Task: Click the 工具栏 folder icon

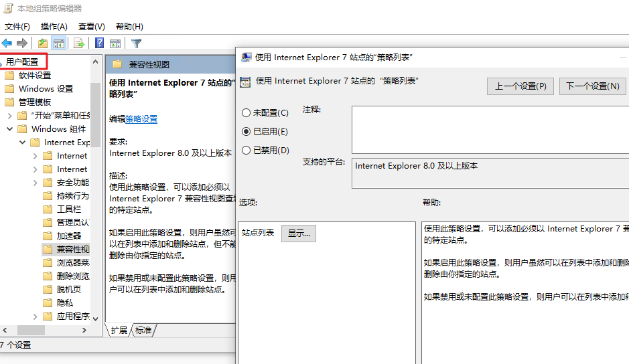Action: click(x=48, y=209)
